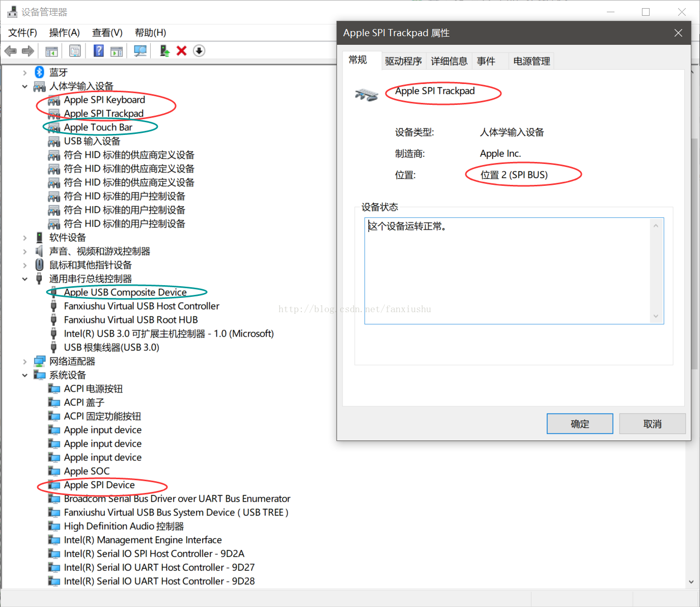Click the red X uninstall device icon

pyautogui.click(x=182, y=51)
